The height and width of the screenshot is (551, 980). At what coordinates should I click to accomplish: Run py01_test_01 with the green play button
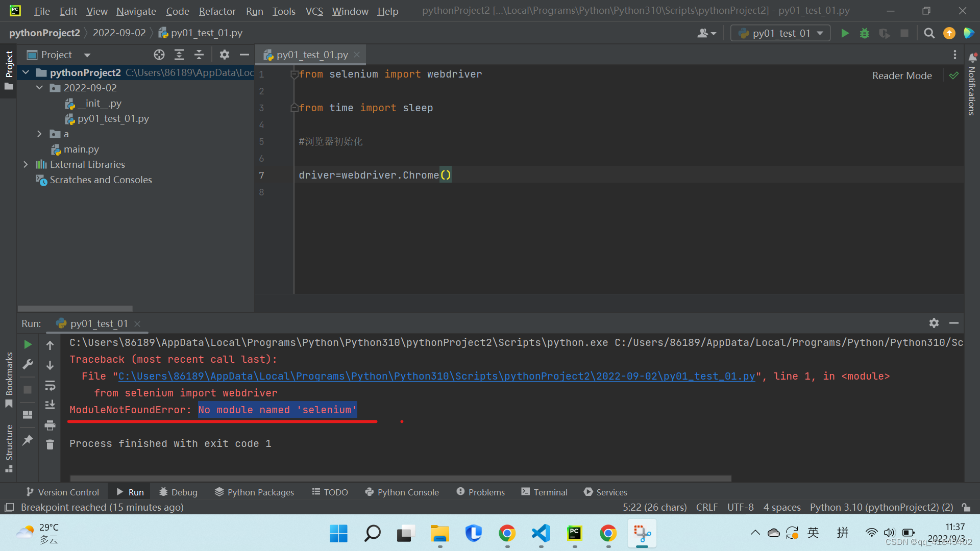click(x=845, y=33)
